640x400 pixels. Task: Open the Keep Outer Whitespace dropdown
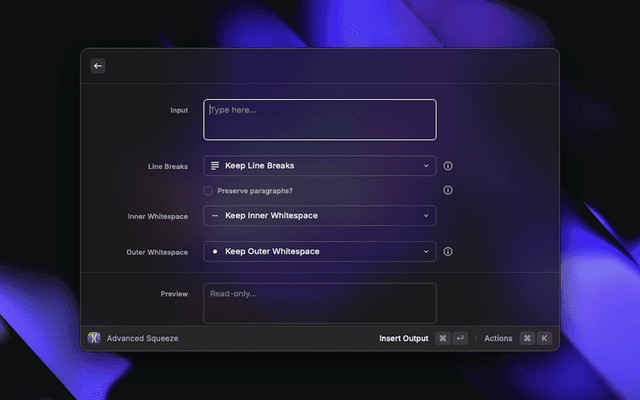coord(320,251)
